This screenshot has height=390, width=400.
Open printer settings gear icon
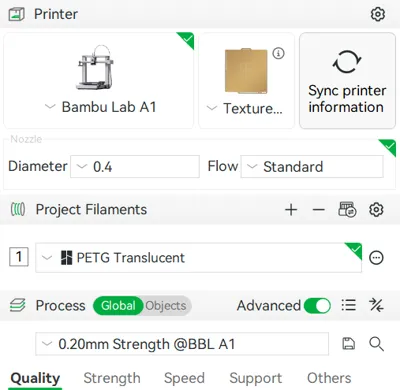(378, 14)
